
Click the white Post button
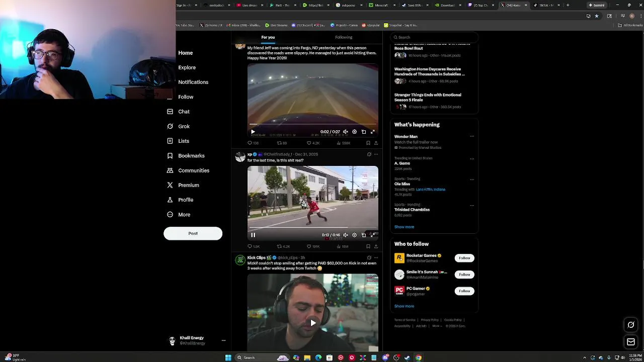click(x=193, y=233)
